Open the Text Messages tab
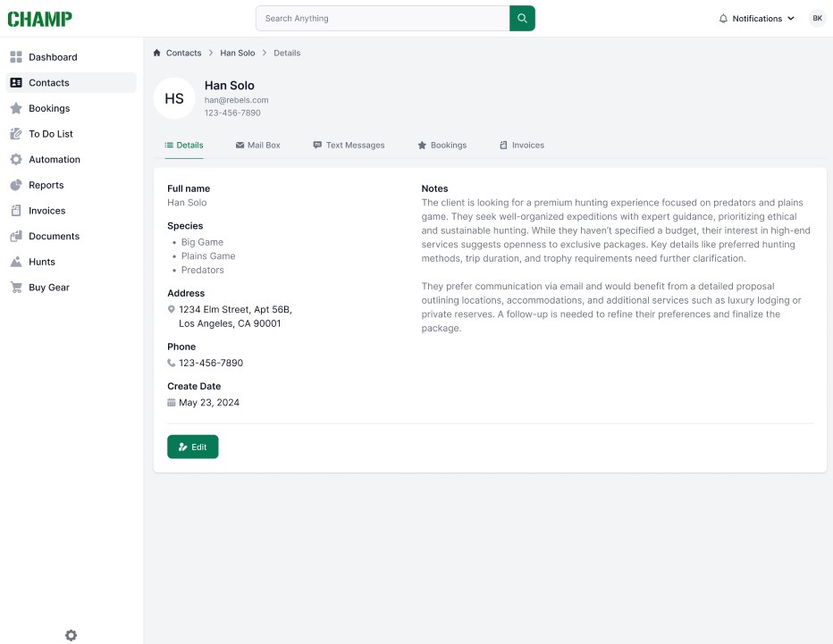 (x=349, y=145)
